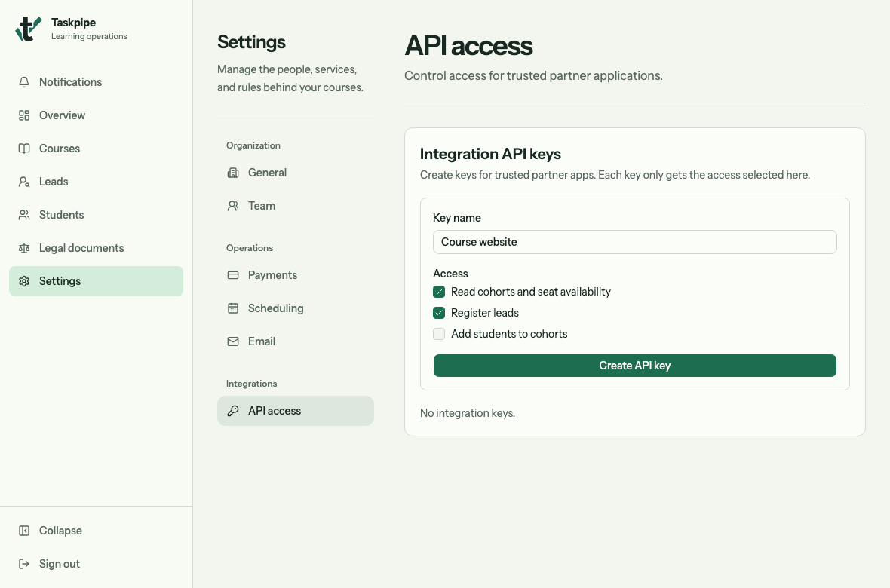Click the 'Key name' field label
The width and height of the screenshot is (890, 588).
tap(457, 218)
